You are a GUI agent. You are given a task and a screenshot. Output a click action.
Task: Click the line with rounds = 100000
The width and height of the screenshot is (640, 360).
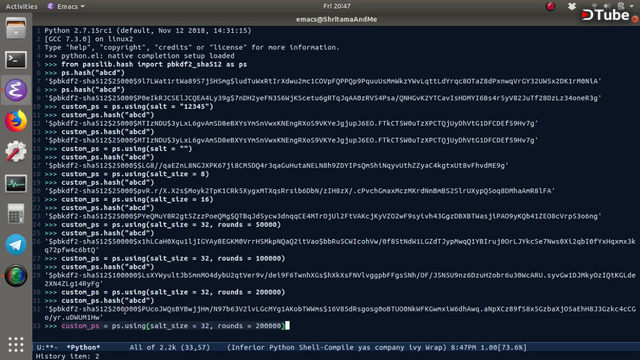pos(165,258)
